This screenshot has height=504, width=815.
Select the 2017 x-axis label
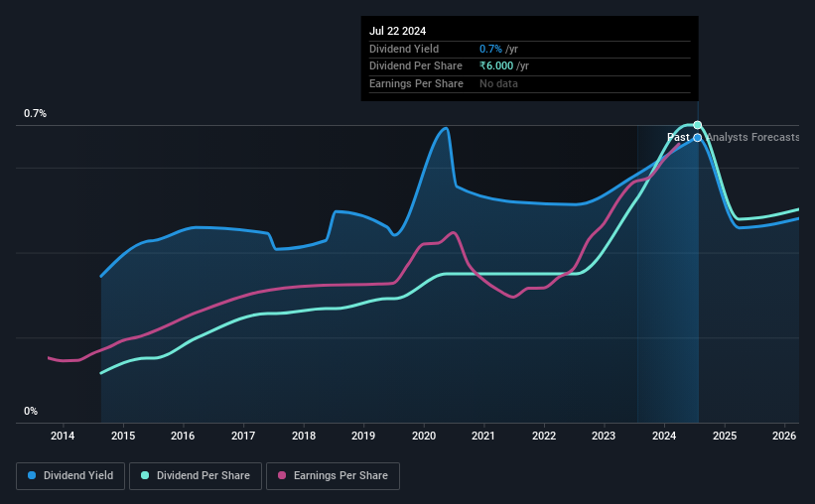(x=243, y=436)
